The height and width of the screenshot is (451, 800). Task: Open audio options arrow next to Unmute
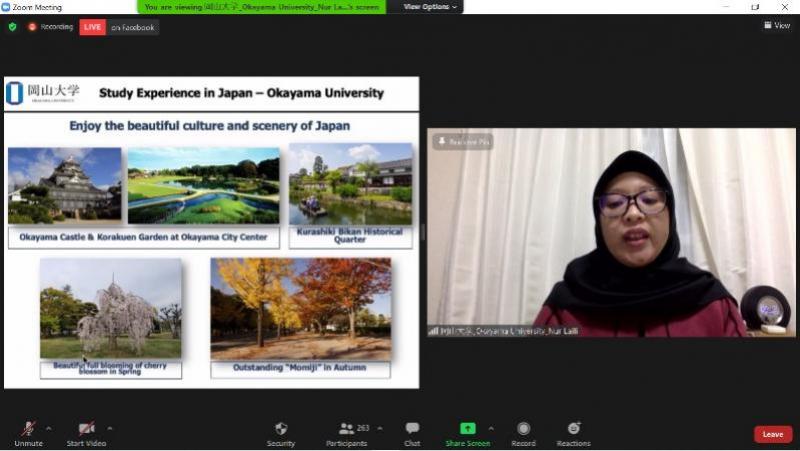pyautogui.click(x=48, y=428)
